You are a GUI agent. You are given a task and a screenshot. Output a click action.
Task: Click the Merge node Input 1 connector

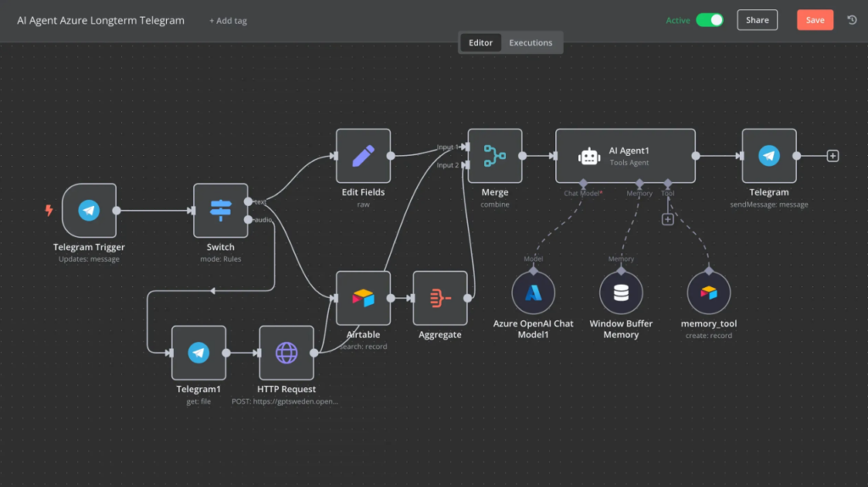(x=466, y=147)
